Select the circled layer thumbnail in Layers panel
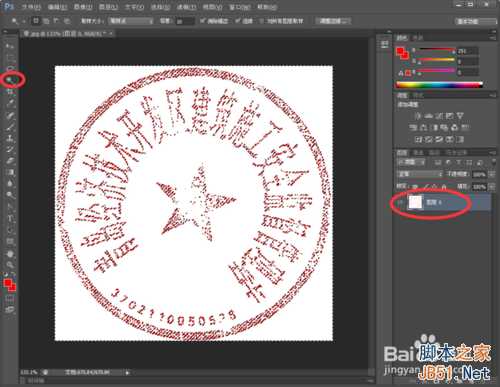Image resolution: width=500 pixels, height=387 pixels. click(x=415, y=202)
